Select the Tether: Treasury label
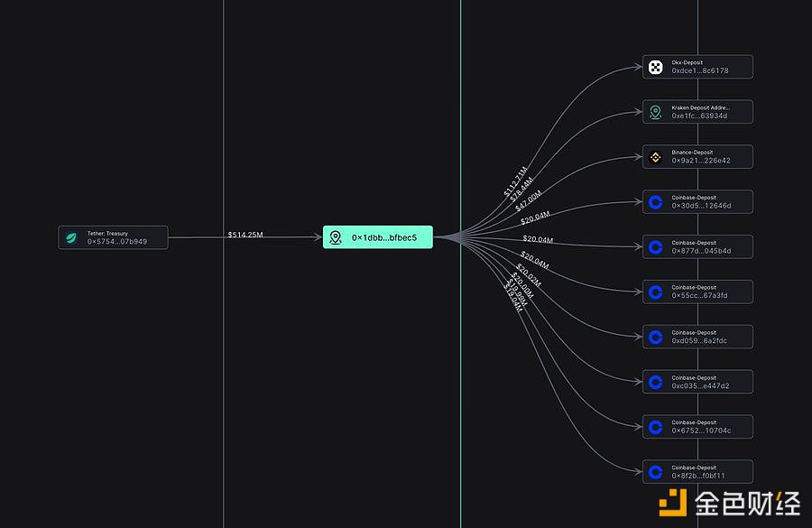 click(107, 233)
